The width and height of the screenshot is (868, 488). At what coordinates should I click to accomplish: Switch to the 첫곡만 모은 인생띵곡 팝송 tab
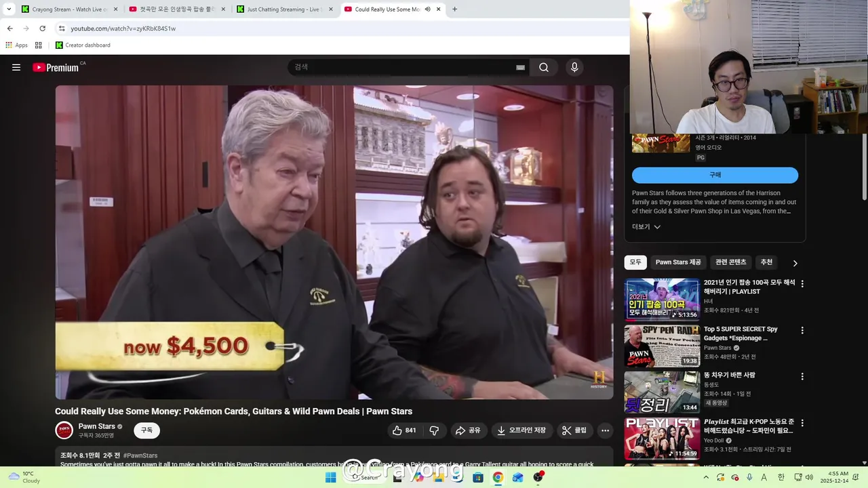pyautogui.click(x=176, y=9)
